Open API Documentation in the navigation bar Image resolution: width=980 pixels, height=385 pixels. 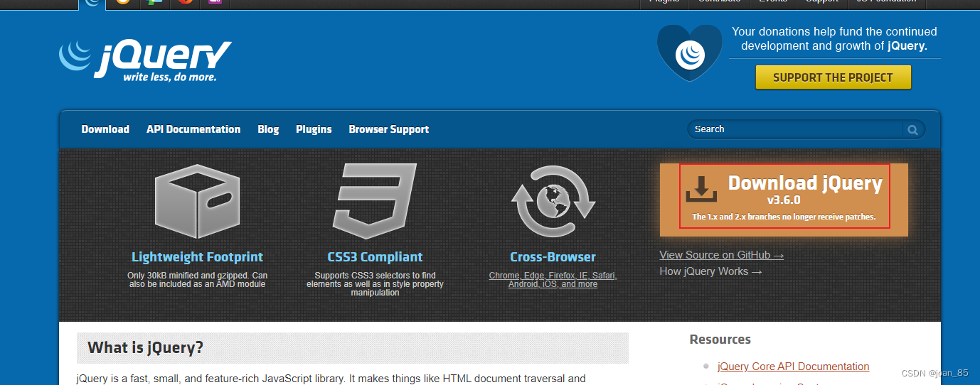point(193,129)
